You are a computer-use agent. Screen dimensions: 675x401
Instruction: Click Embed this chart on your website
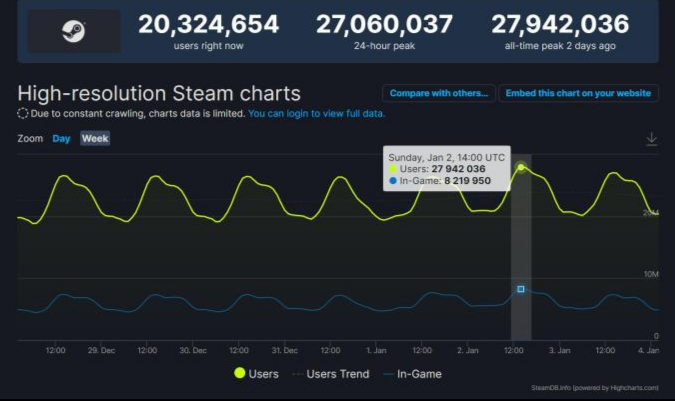(x=578, y=93)
